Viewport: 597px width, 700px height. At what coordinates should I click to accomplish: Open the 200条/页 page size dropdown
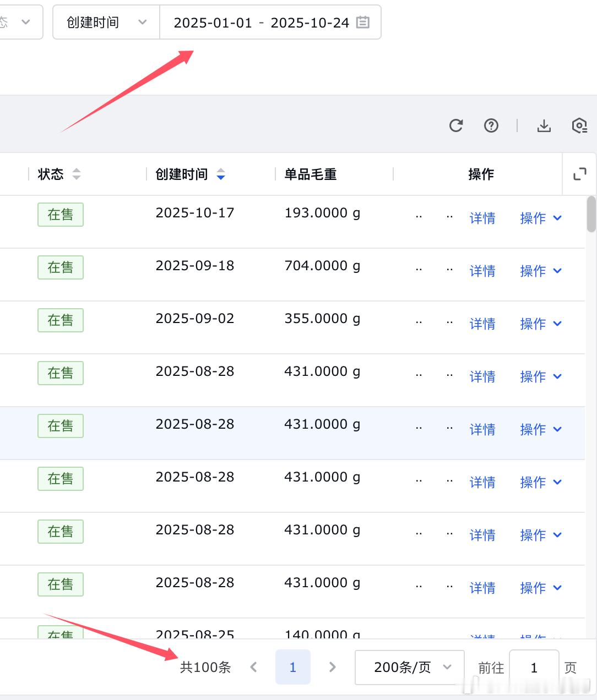tap(409, 667)
